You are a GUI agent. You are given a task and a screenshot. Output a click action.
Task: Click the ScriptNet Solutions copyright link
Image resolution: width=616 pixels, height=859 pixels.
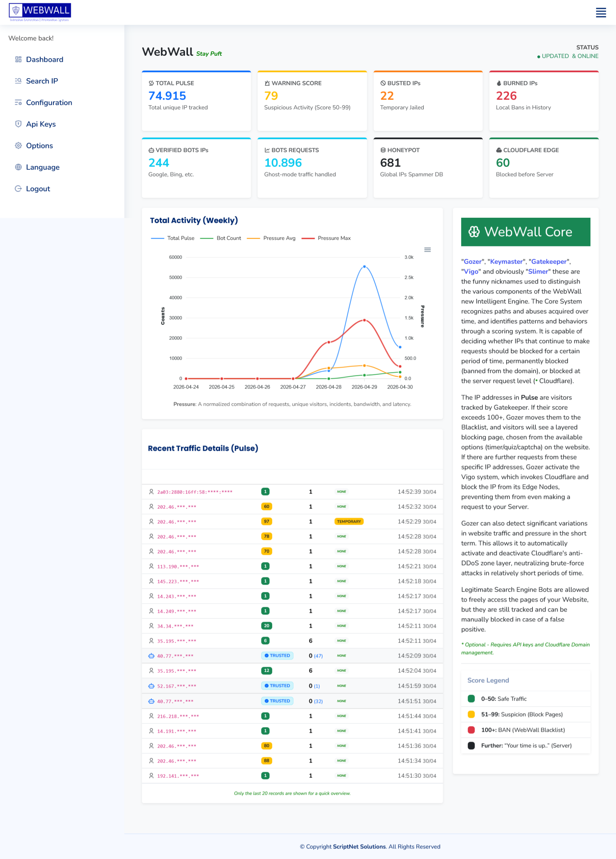(359, 846)
